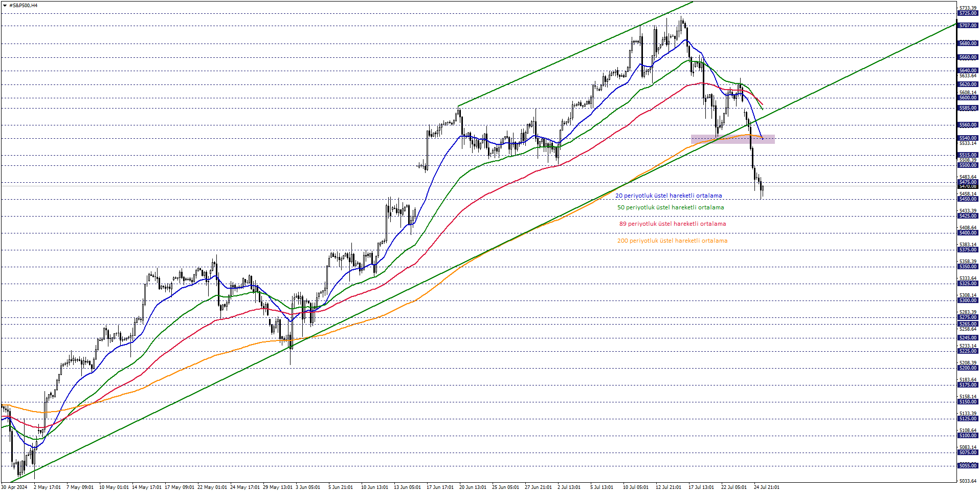Select the '50 periyotluk üstel hareketli ortalama' label
This screenshot has height=493, width=980.
tap(671, 207)
